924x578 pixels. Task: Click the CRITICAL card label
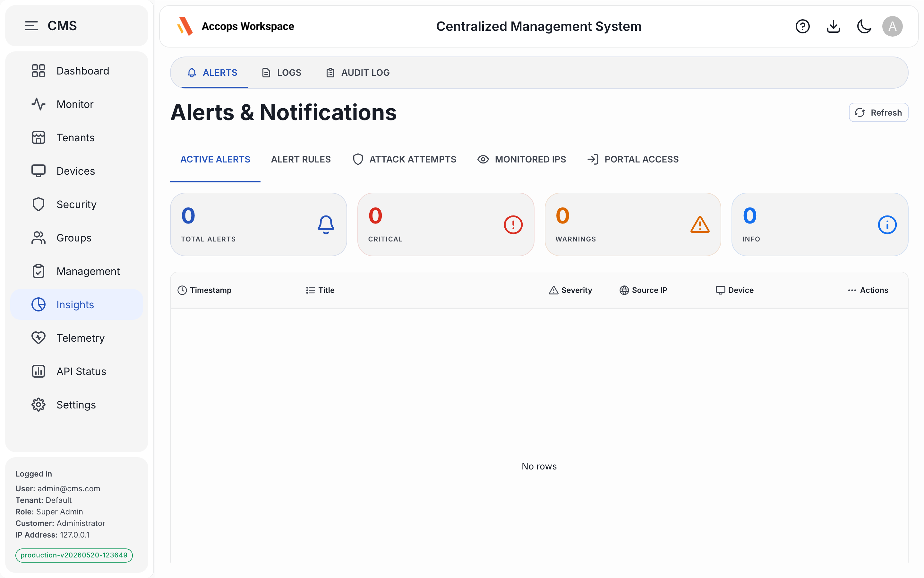(385, 239)
